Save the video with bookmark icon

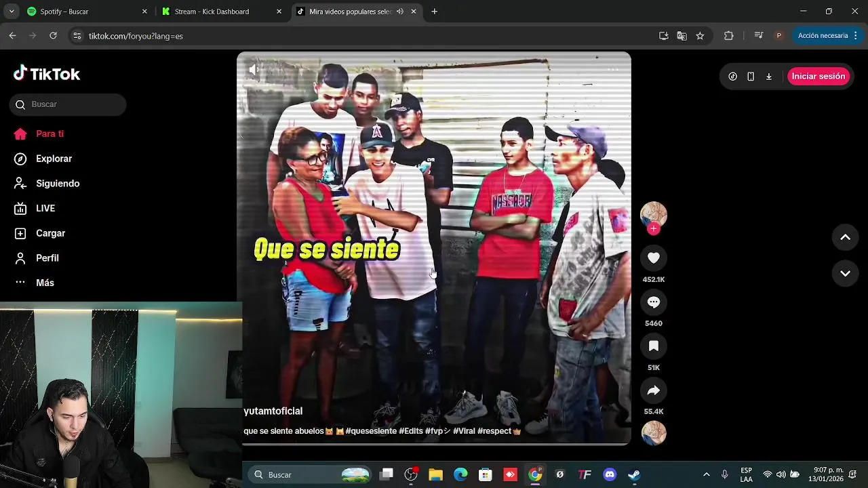[654, 346]
